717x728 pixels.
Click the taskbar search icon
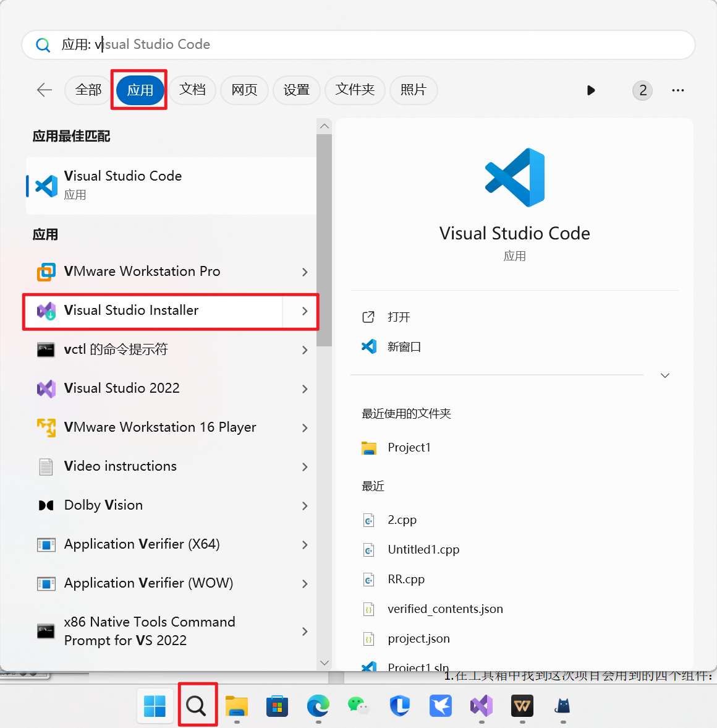point(197,706)
